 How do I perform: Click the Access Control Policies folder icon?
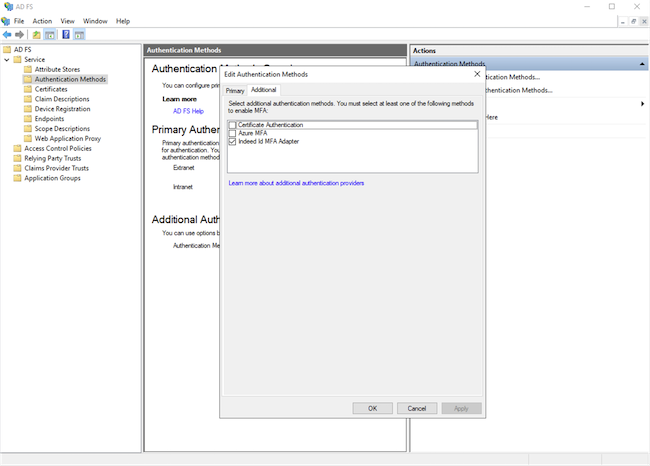pos(17,148)
